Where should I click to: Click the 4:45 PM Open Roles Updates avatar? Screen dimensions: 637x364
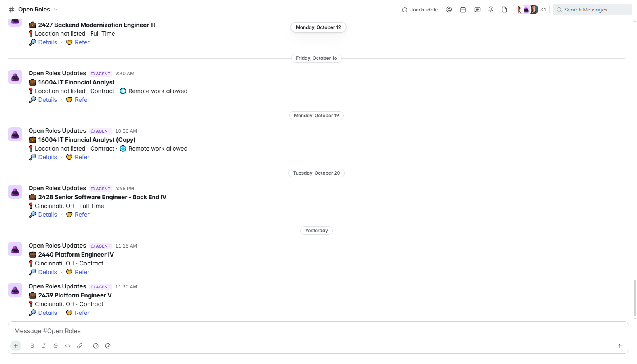pos(15,192)
